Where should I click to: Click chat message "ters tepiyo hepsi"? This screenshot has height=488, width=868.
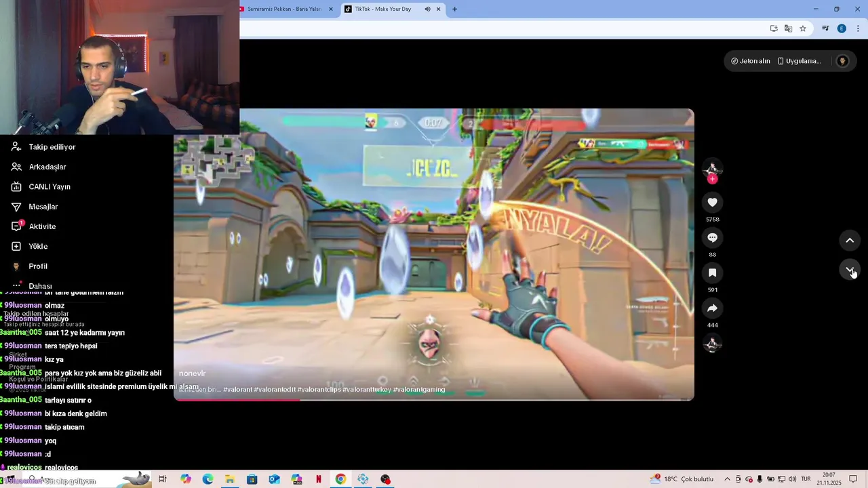click(71, 346)
